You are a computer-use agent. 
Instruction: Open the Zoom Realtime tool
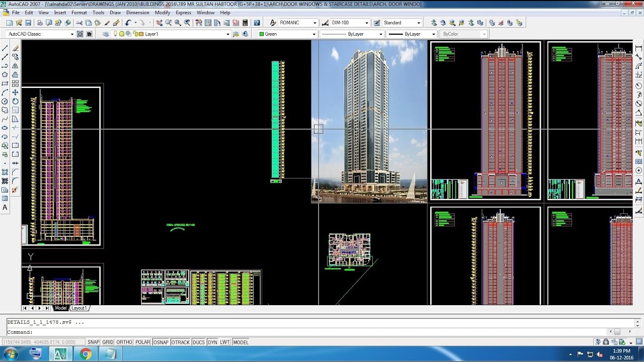[170, 22]
